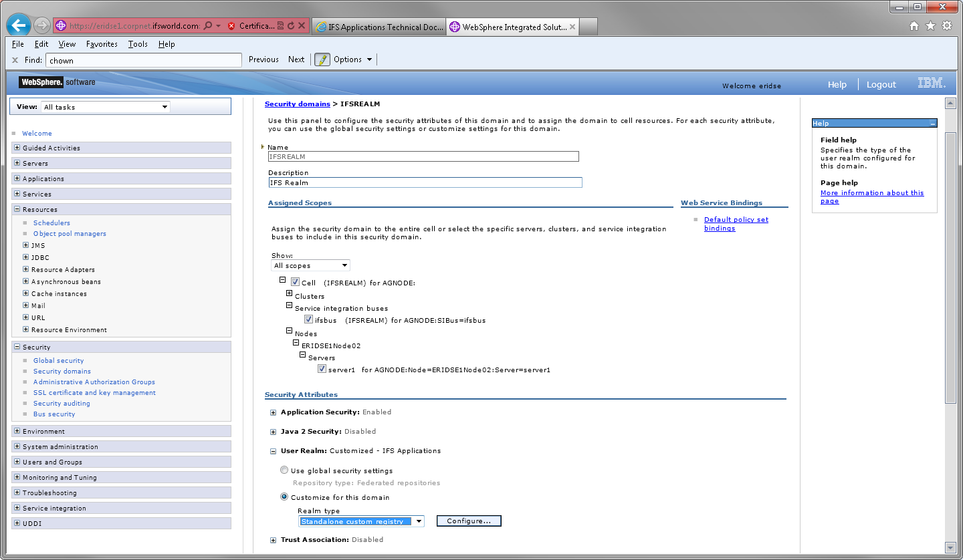Image resolution: width=963 pixels, height=560 pixels.
Task: Select Customize for this domain radio
Action: pos(285,497)
